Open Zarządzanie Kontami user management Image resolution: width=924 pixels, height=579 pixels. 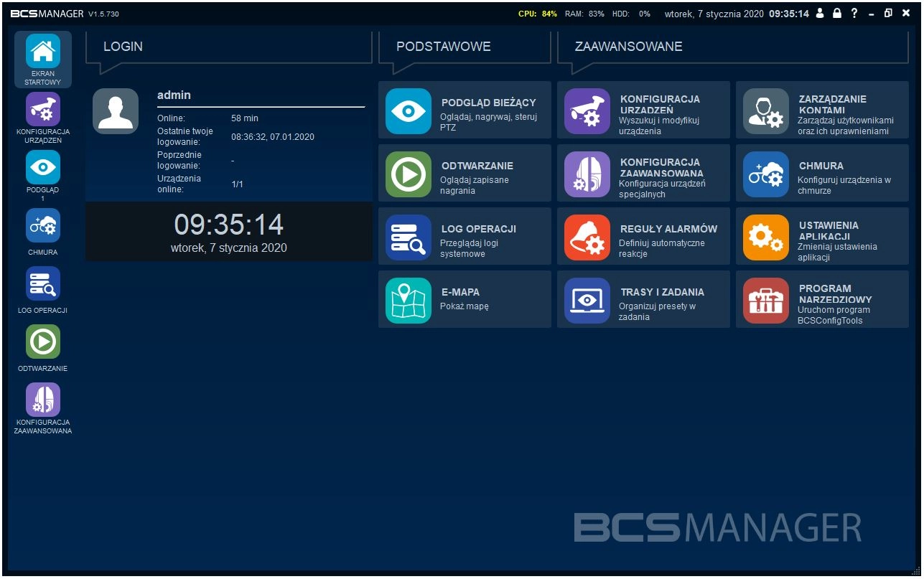coord(822,110)
